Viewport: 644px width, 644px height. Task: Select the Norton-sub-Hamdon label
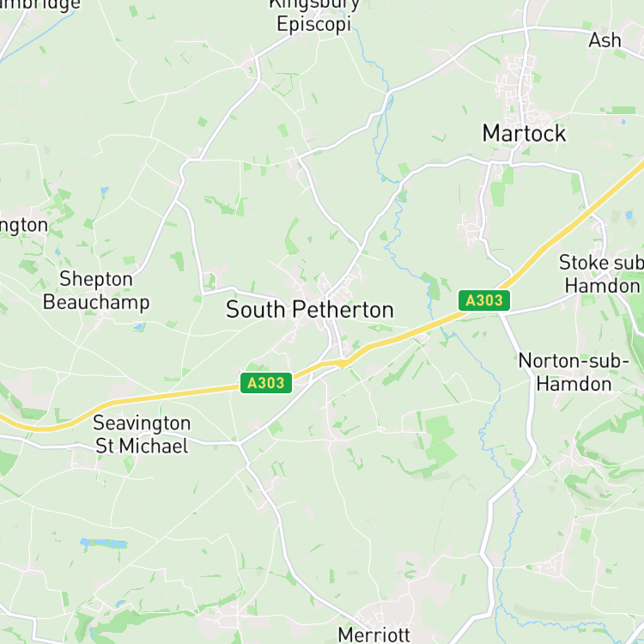click(574, 373)
